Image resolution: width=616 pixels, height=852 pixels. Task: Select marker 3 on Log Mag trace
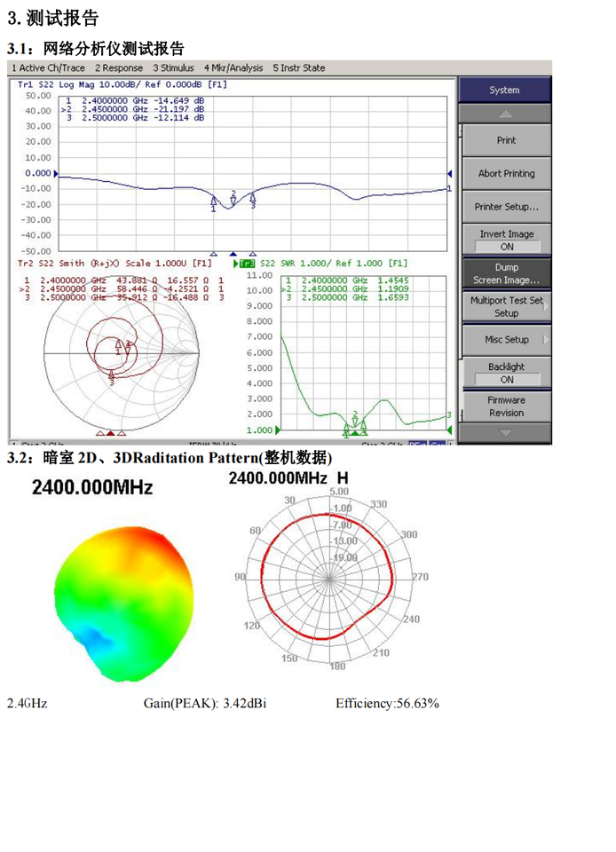[253, 201]
